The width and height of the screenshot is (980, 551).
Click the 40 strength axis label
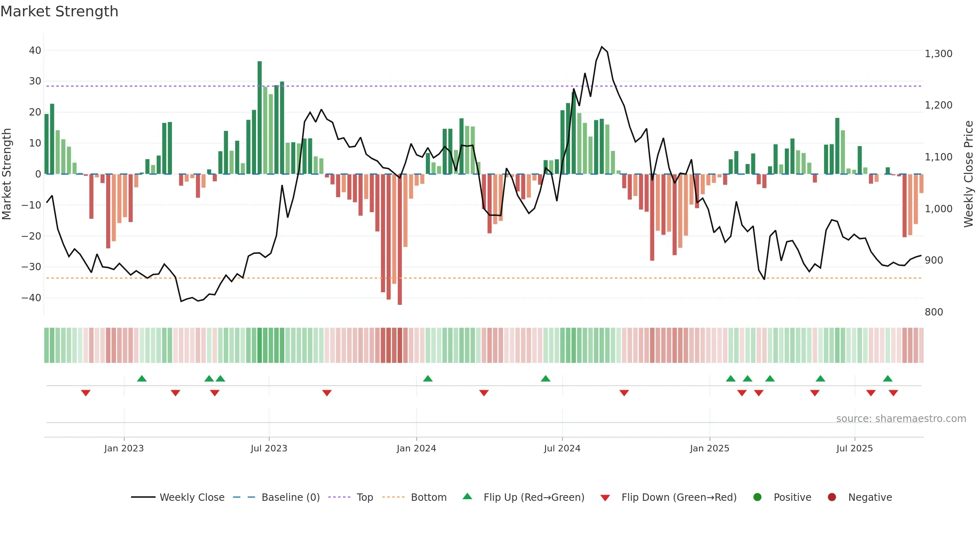[35, 50]
